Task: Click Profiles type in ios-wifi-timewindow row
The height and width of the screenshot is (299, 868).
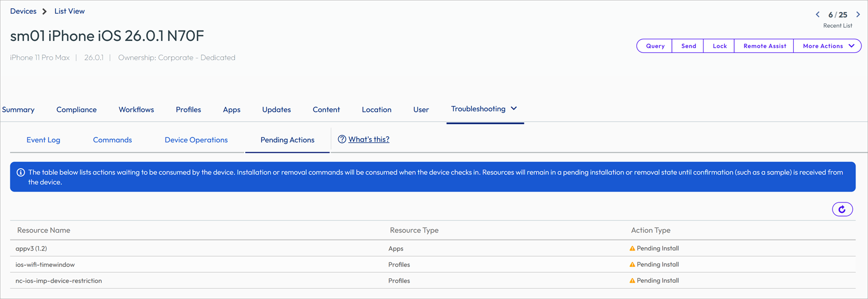Action: pos(399,265)
